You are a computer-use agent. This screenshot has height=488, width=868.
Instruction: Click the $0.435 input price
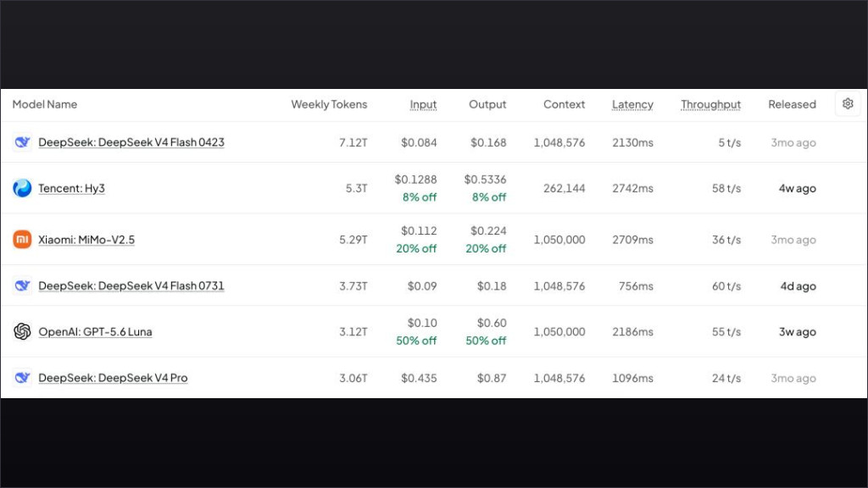pyautogui.click(x=419, y=378)
